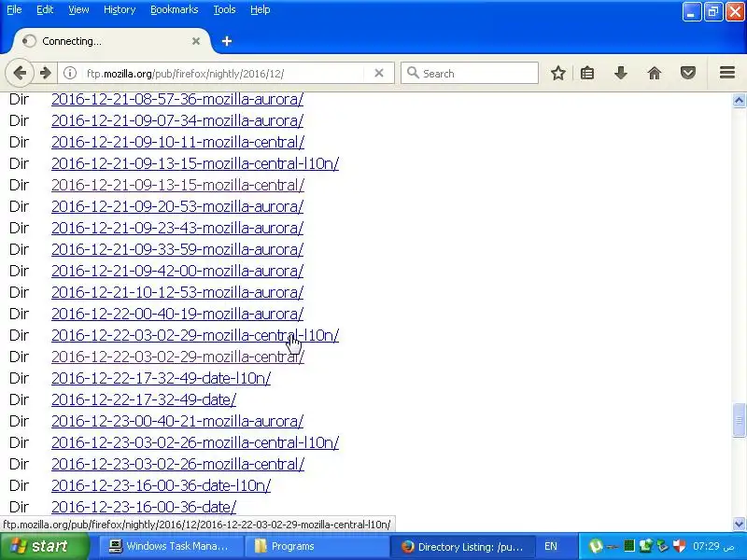
Task: Open a new tab with plus button
Action: click(x=227, y=41)
